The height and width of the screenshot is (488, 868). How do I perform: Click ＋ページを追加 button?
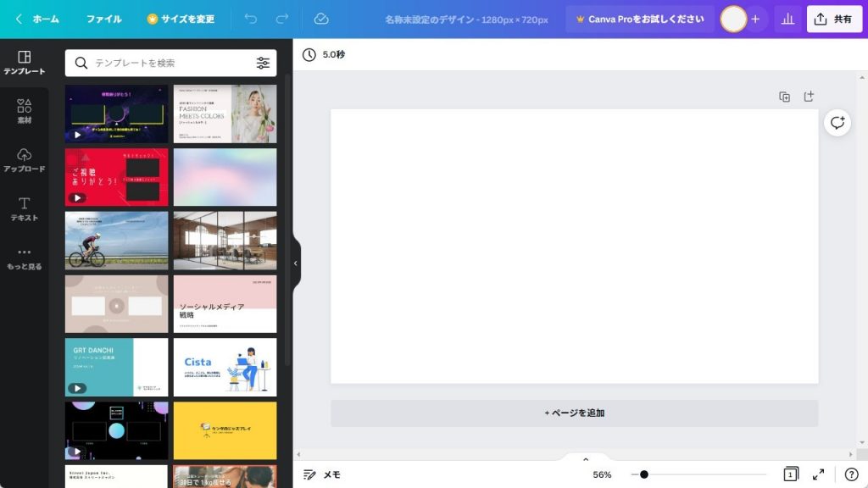[x=574, y=413]
